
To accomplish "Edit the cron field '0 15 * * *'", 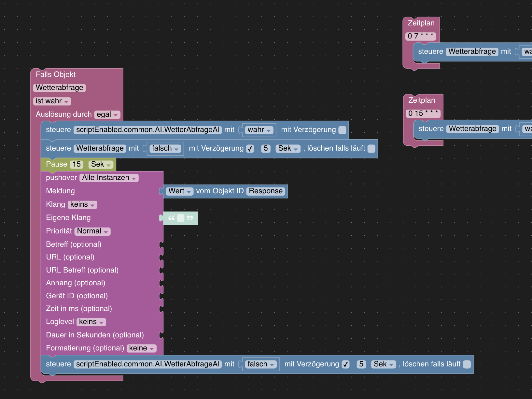I will 423,113.
